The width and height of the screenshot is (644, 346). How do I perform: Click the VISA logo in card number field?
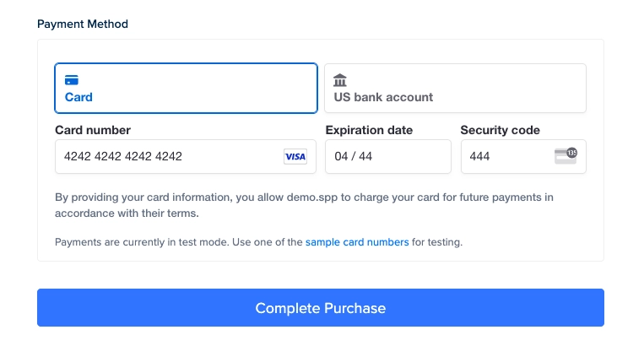pyautogui.click(x=295, y=156)
